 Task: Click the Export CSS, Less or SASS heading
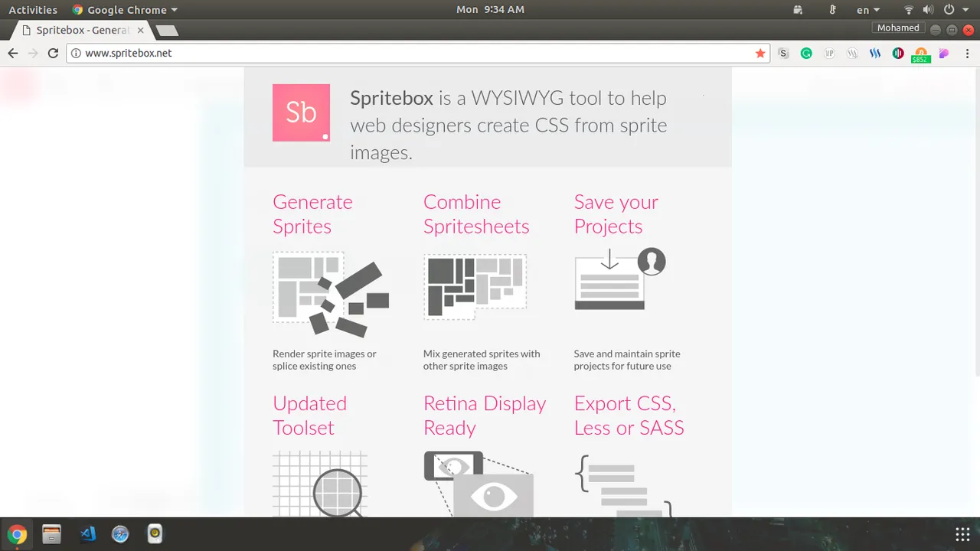629,416
